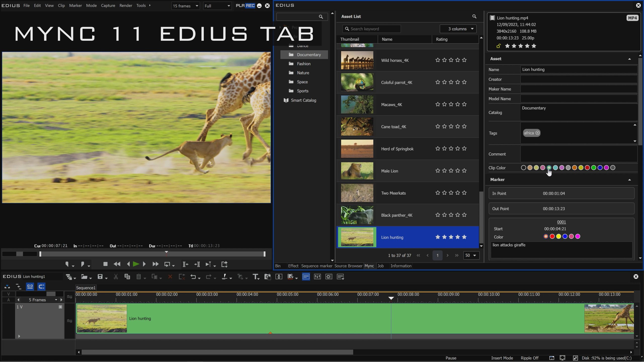The height and width of the screenshot is (362, 644).
Task: Toggle the lock icon under the file info
Action: click(x=498, y=46)
